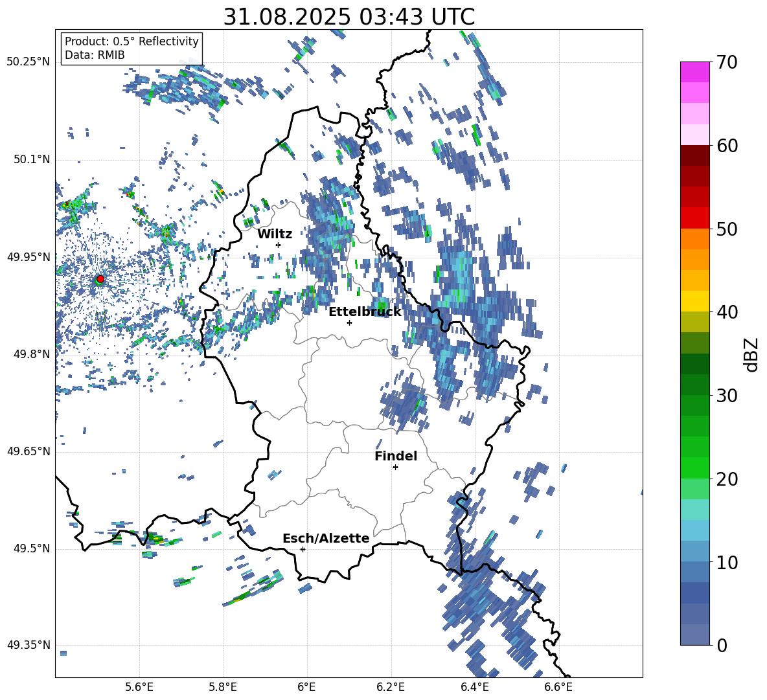This screenshot has height=700, width=767.
Task: Click the 0 tick on the colorbar
Action: coord(722,645)
